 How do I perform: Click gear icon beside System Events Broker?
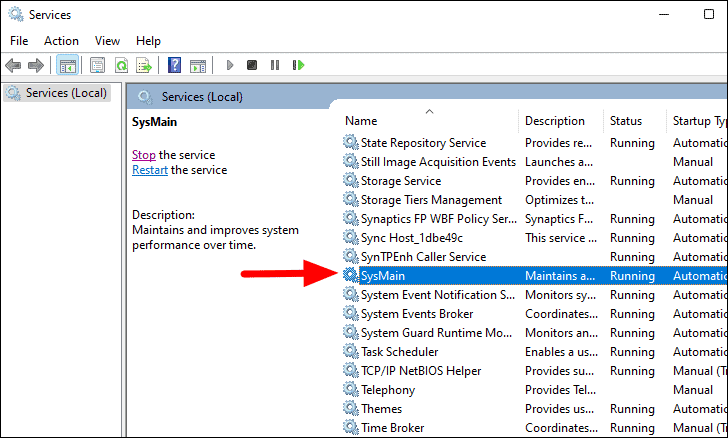(x=351, y=313)
